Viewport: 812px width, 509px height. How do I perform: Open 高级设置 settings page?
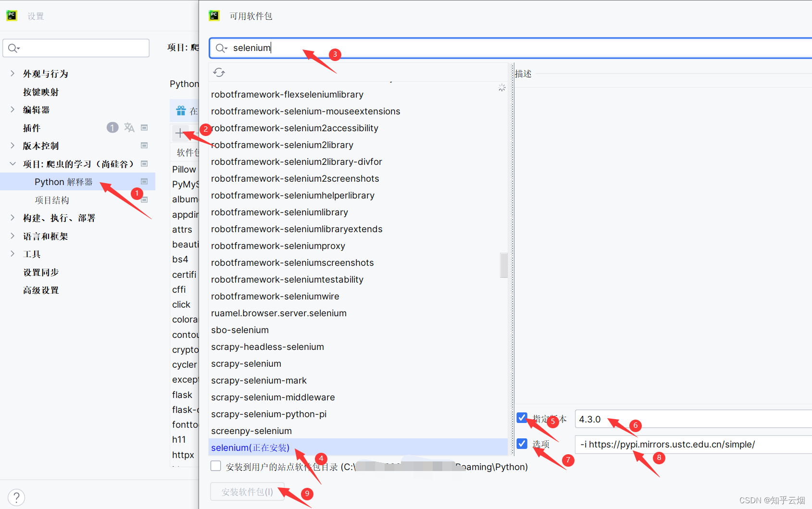tap(41, 290)
